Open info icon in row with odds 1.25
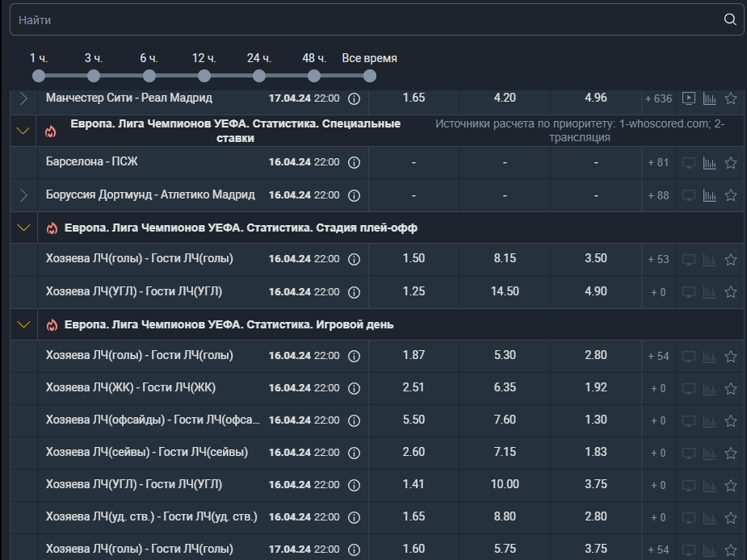Screen dimensions: 747x560 [x=354, y=292]
